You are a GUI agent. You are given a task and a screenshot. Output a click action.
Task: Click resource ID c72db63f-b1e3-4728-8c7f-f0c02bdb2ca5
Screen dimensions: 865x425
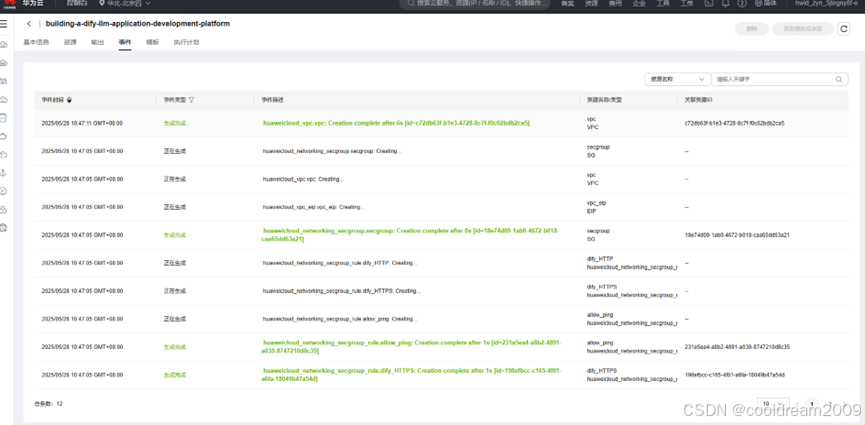[x=735, y=123]
